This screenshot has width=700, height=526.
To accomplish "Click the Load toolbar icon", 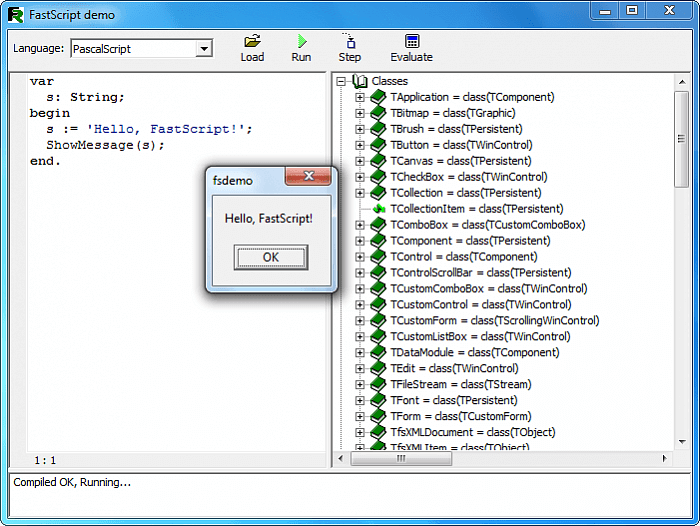I will point(252,41).
